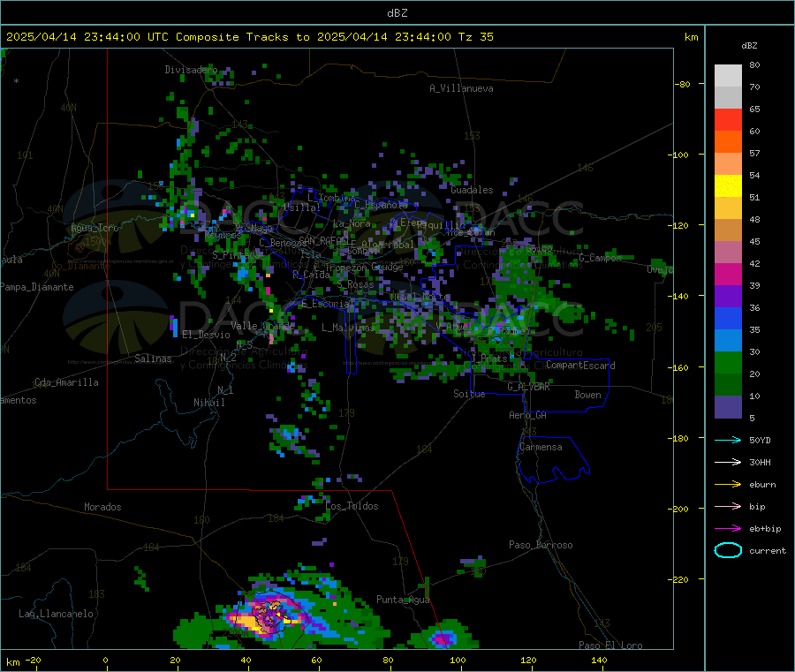This screenshot has width=795, height=672.
Task: Click the 'L_Malvinas' map label
Action: click(x=348, y=328)
